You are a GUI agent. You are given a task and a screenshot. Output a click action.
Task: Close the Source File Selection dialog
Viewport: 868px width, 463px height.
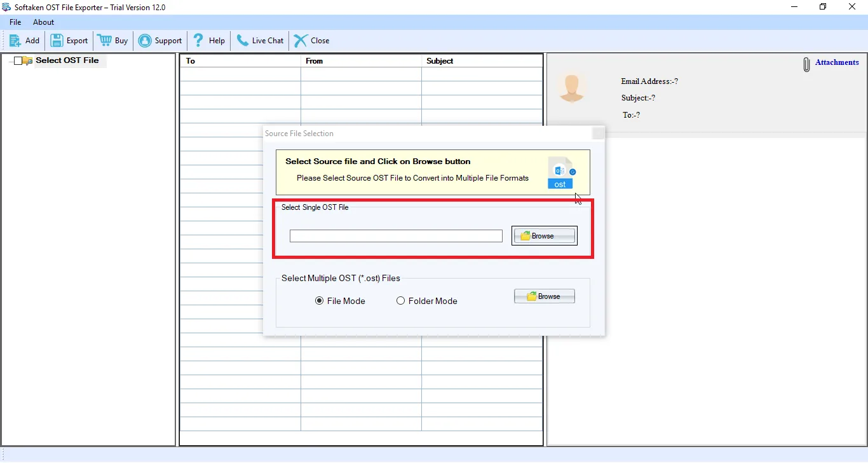point(598,133)
